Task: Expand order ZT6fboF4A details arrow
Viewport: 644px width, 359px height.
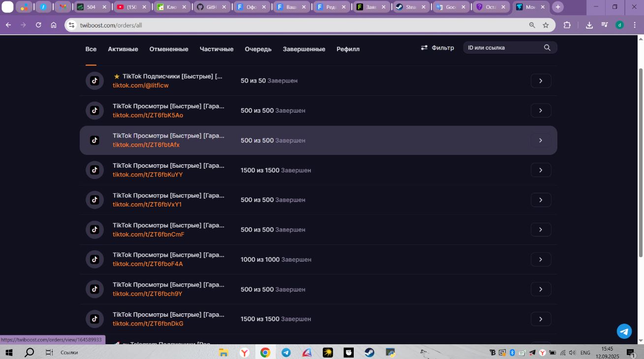Action: tap(541, 259)
